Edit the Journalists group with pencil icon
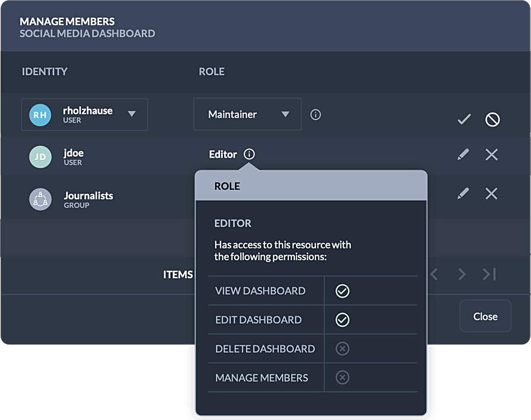 (463, 193)
